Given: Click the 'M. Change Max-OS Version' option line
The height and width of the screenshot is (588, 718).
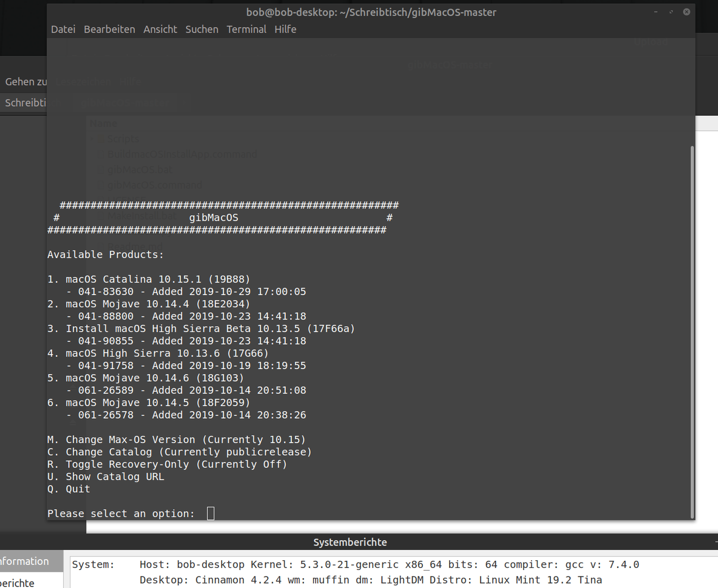Looking at the screenshot, I should tap(176, 440).
